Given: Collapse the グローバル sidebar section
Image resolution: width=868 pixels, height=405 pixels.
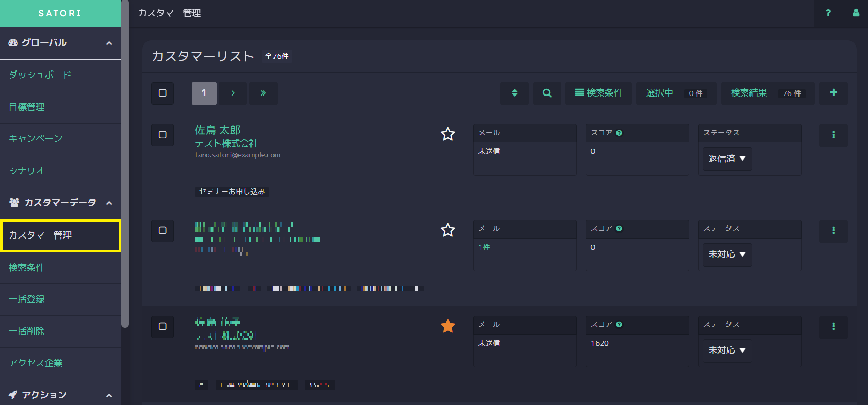Looking at the screenshot, I should pos(109,43).
